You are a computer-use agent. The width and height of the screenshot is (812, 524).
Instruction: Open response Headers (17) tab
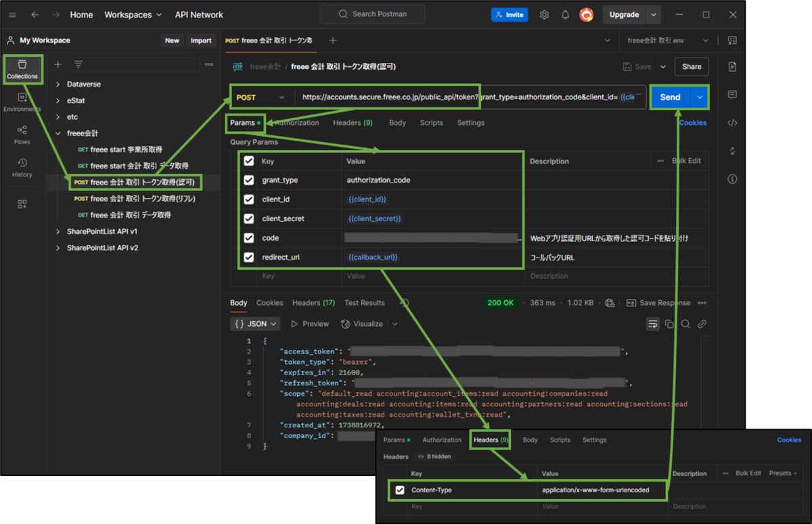pyautogui.click(x=313, y=303)
